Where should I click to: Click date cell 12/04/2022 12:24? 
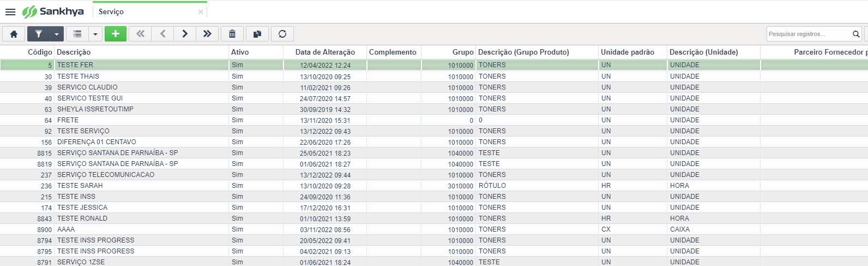[325, 65]
